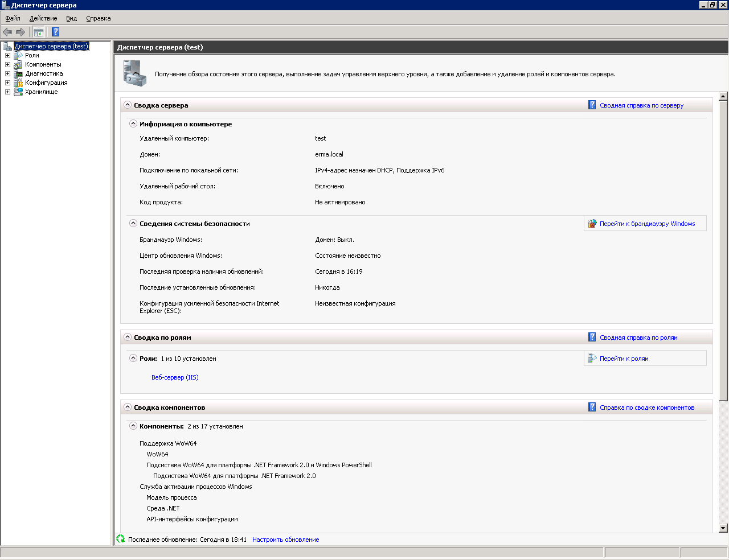Click the Состояние неизвестно update value
The image size is (729, 560).
pos(347,256)
